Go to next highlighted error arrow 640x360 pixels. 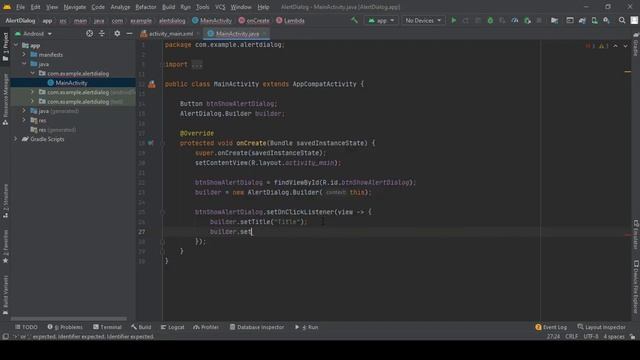(625, 46)
